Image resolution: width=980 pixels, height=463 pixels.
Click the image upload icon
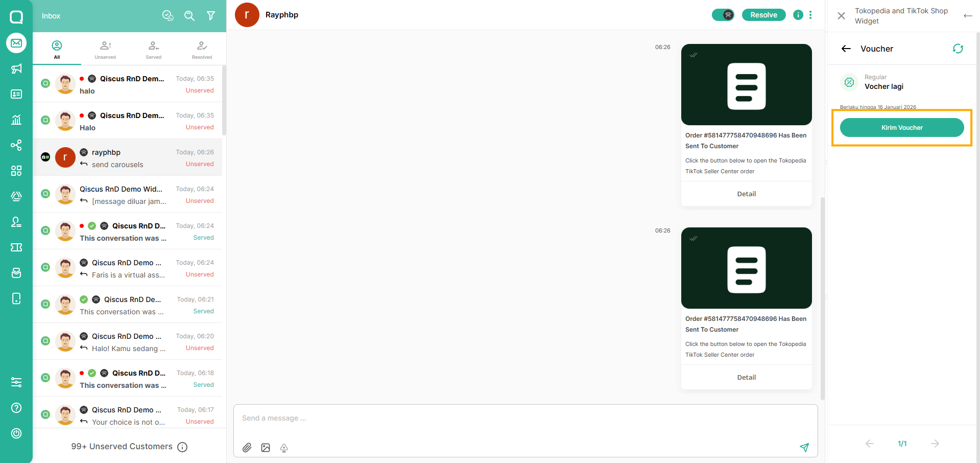click(266, 448)
